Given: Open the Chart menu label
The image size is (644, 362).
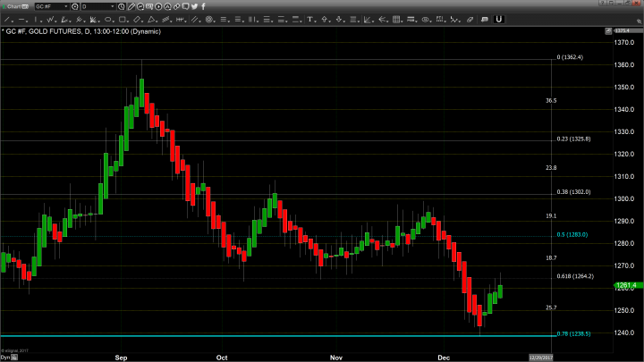Looking at the screenshot, I should [11, 6].
